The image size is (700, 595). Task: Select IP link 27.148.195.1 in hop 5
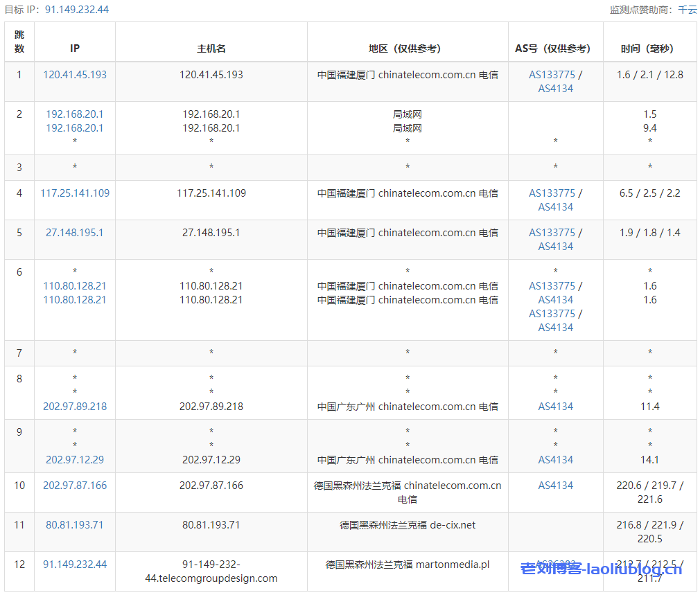75,233
